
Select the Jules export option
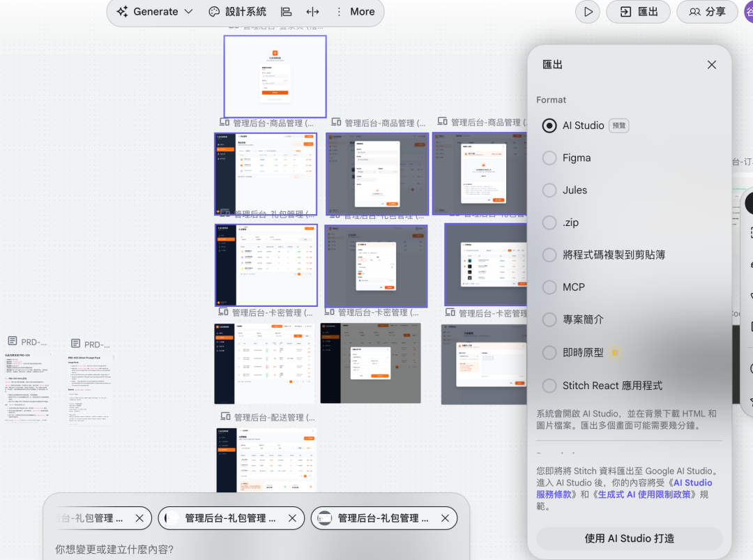tap(549, 190)
